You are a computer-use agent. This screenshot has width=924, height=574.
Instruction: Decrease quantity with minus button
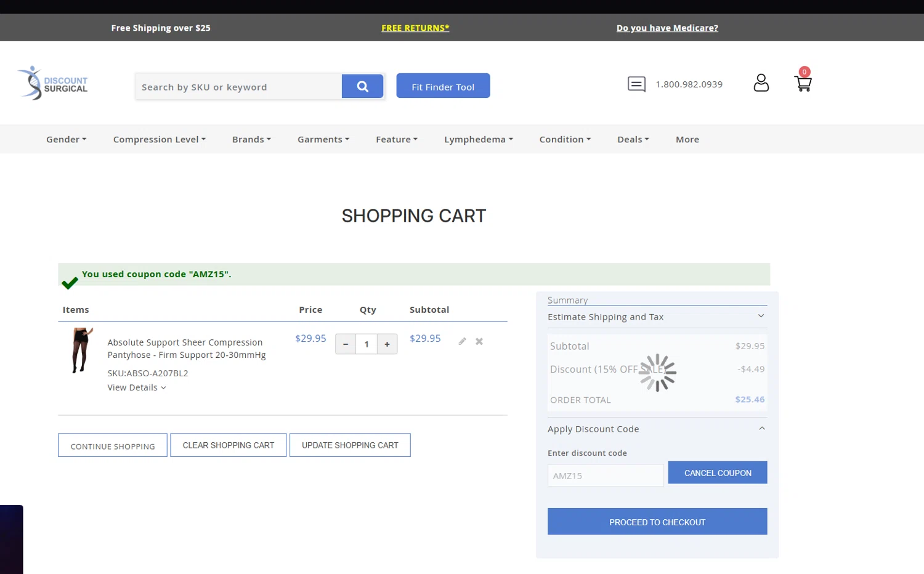pos(346,344)
